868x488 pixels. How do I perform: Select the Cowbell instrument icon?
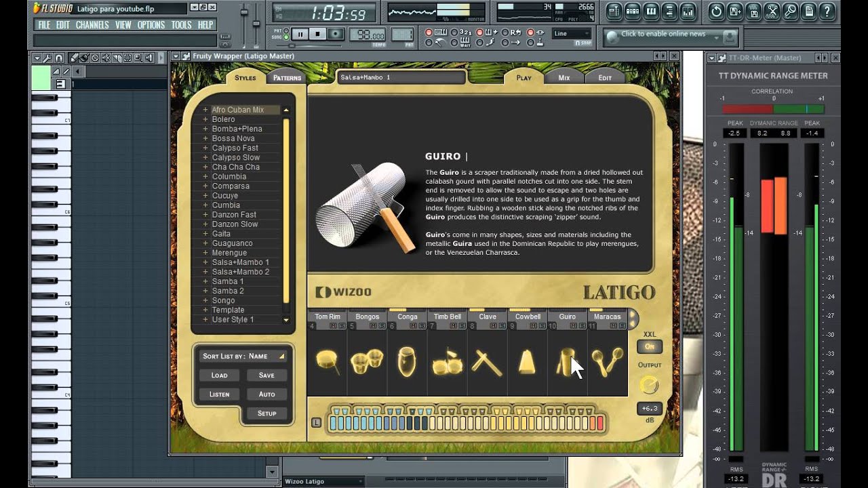coord(527,362)
